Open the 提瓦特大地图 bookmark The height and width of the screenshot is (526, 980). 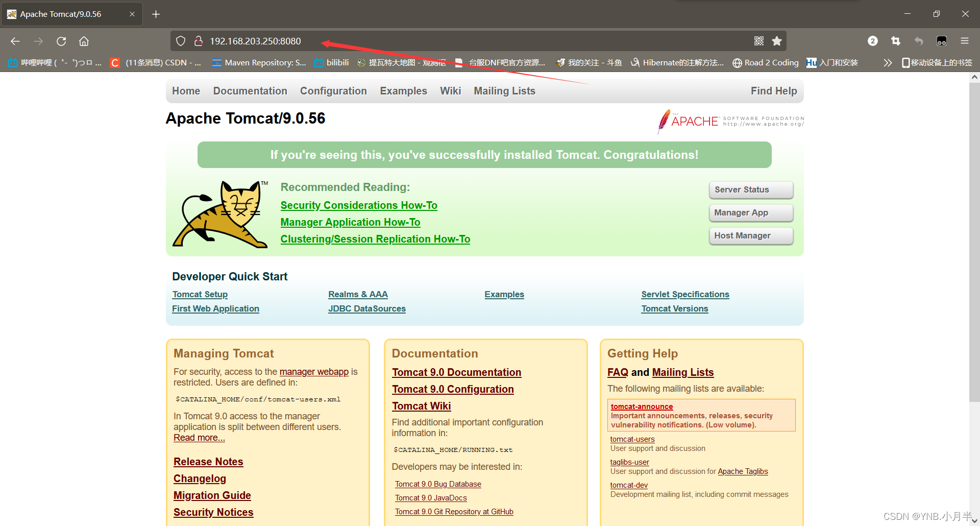pyautogui.click(x=402, y=63)
